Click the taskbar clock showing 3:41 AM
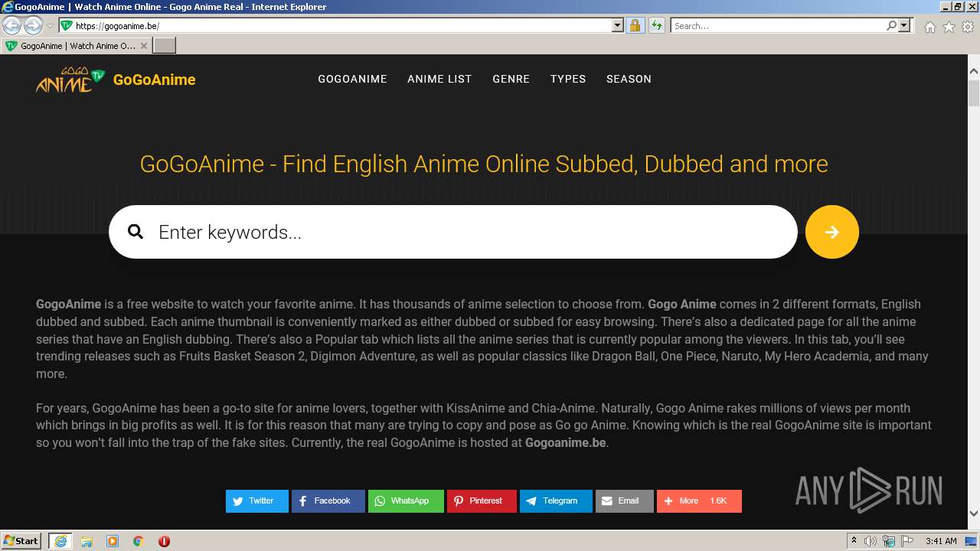The width and height of the screenshot is (980, 551). [x=941, y=541]
